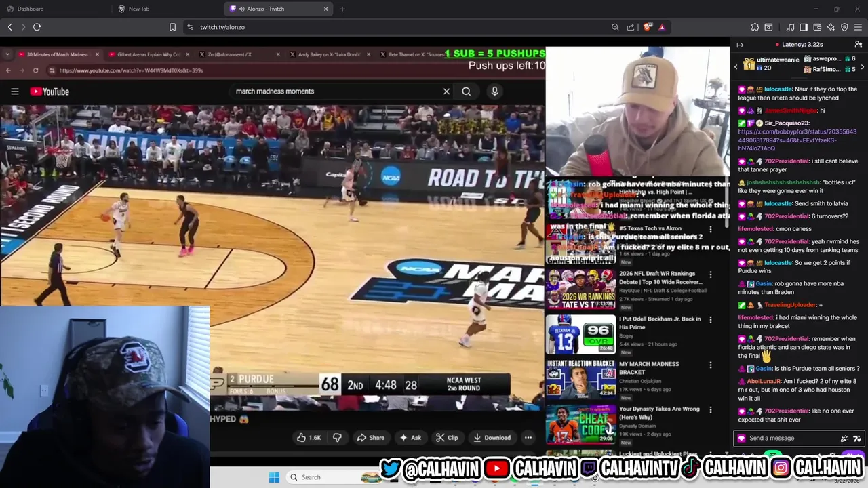
Task: Open the x.com bobbypfor3 link in chat
Action: (797, 140)
